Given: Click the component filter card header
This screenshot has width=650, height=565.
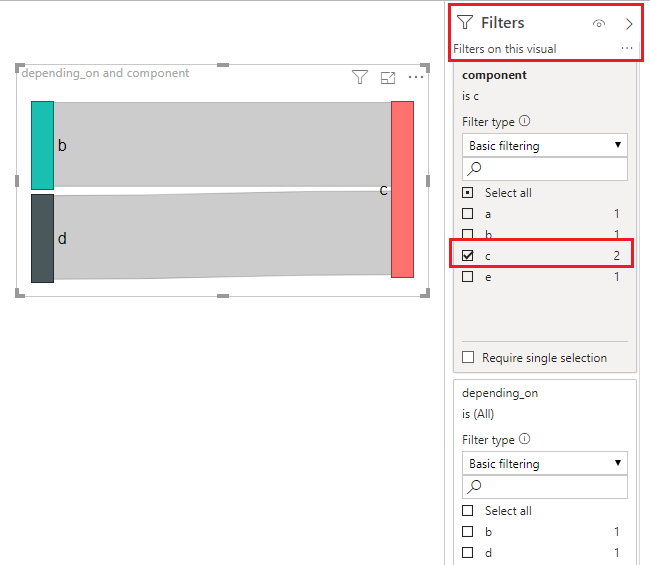Looking at the screenshot, I should coord(494,75).
